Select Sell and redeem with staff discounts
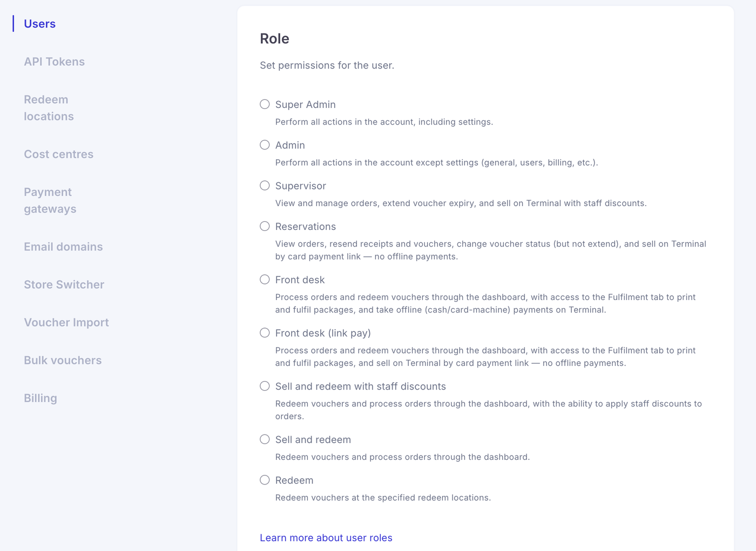Screen dimensions: 756x551 [265, 386]
